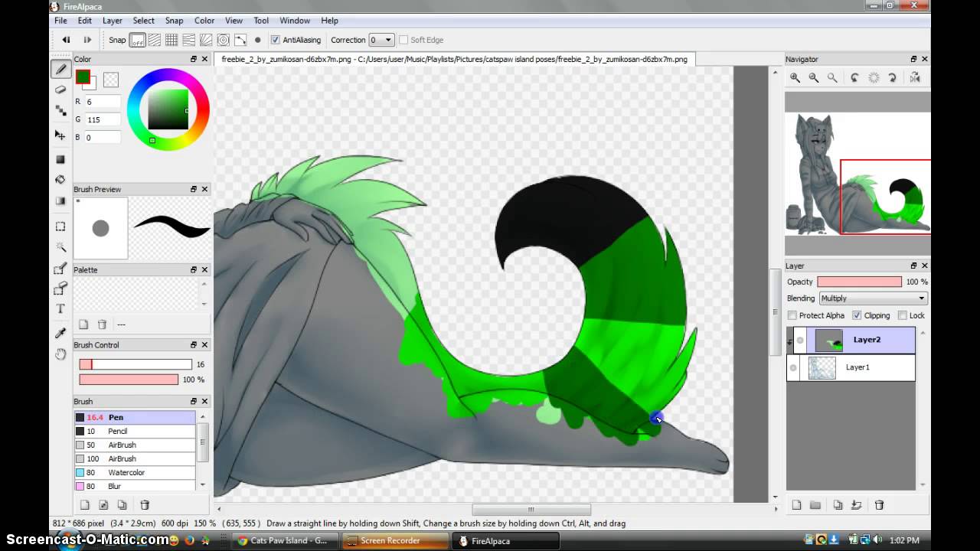The height and width of the screenshot is (551, 980).
Task: Select the Bucket fill tool
Action: (x=60, y=180)
